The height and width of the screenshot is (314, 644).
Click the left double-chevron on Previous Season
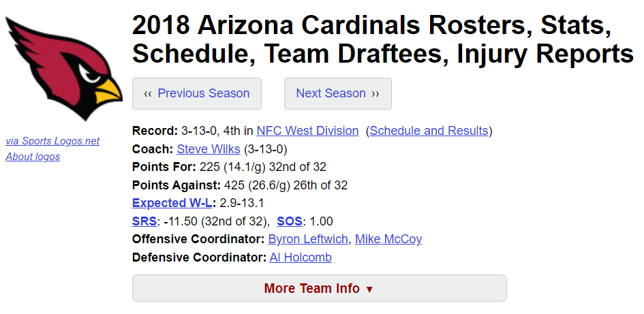point(148,94)
